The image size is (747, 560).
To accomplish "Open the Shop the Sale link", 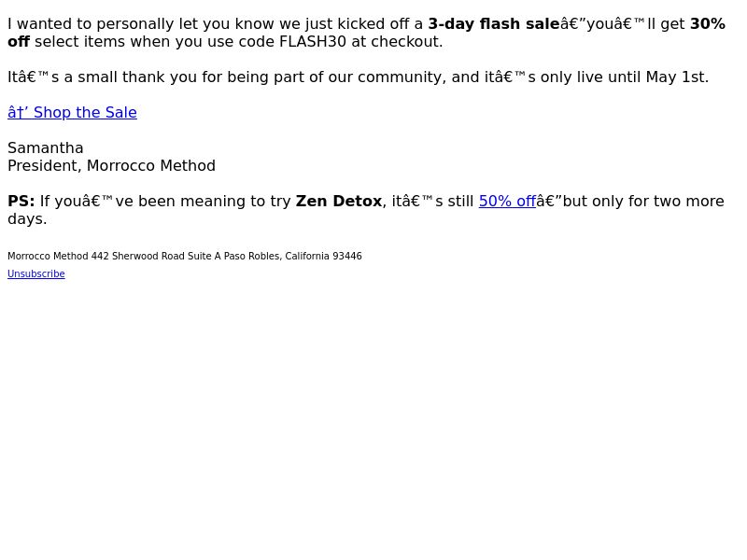I will (x=72, y=112).
